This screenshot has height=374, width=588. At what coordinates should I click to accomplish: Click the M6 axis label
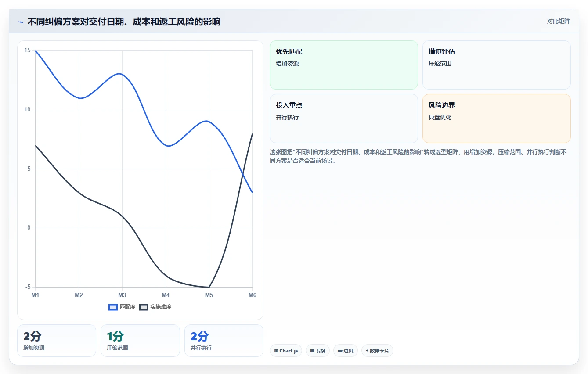tap(253, 295)
